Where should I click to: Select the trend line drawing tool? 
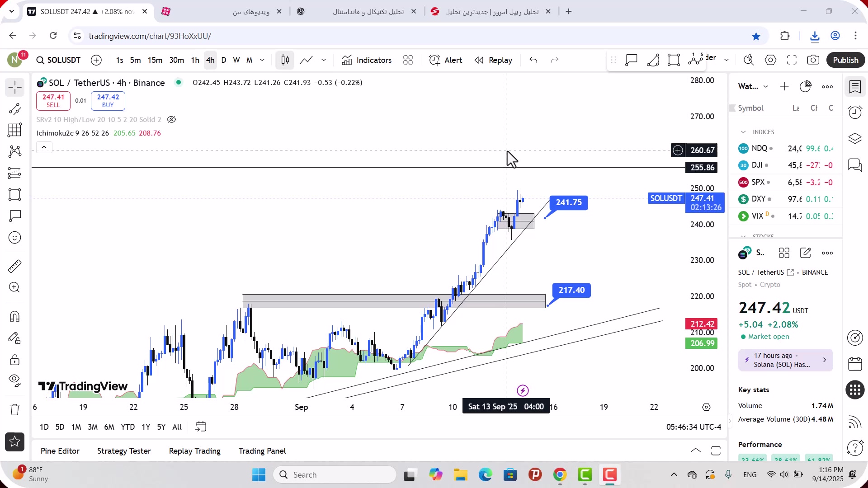pos(14,109)
